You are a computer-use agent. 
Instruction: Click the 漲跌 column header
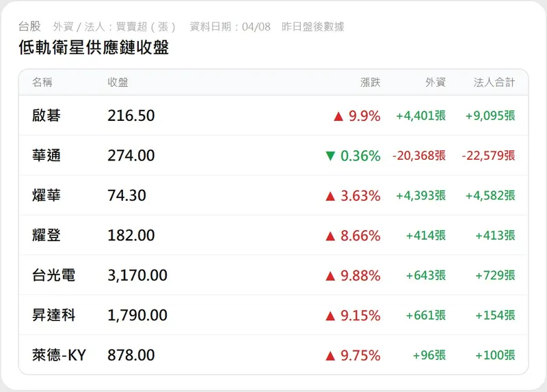pyautogui.click(x=370, y=83)
